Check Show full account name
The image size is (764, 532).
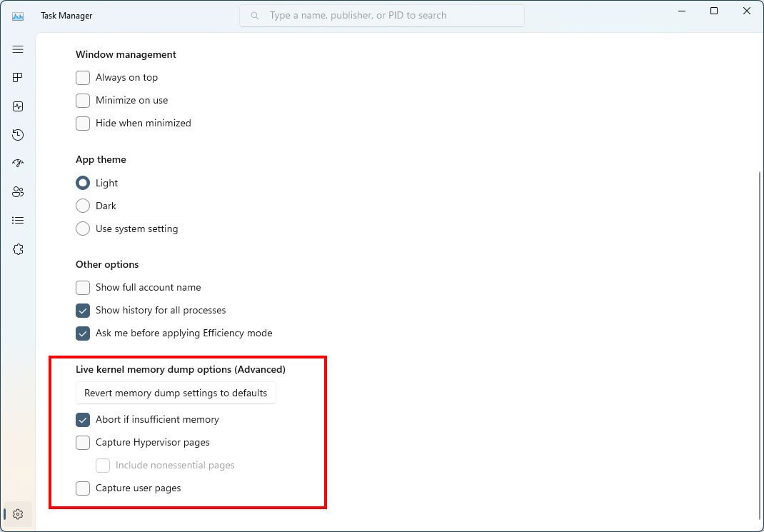[x=82, y=287]
